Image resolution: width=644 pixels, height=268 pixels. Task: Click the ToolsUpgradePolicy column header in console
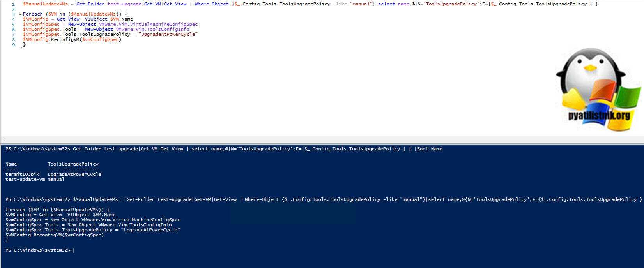(73, 164)
